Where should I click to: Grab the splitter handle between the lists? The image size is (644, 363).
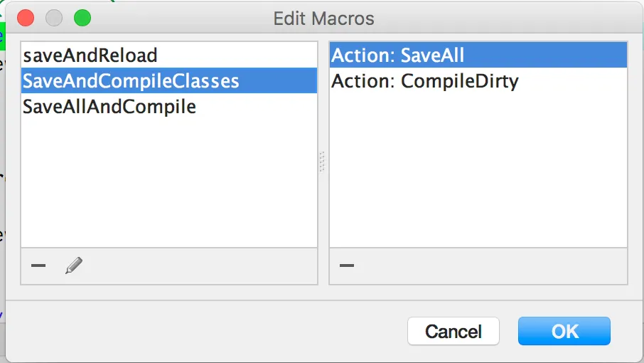pyautogui.click(x=323, y=162)
